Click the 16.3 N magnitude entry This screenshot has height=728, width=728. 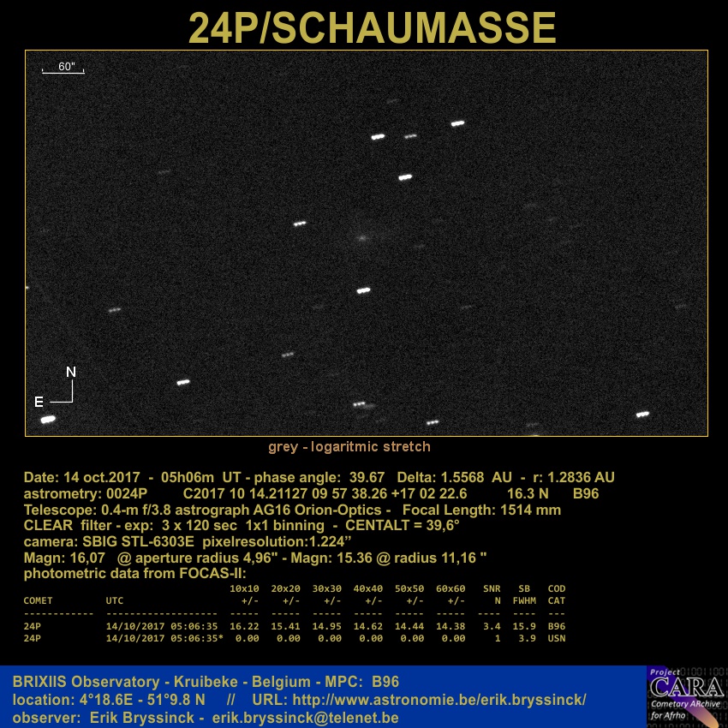coord(528,493)
